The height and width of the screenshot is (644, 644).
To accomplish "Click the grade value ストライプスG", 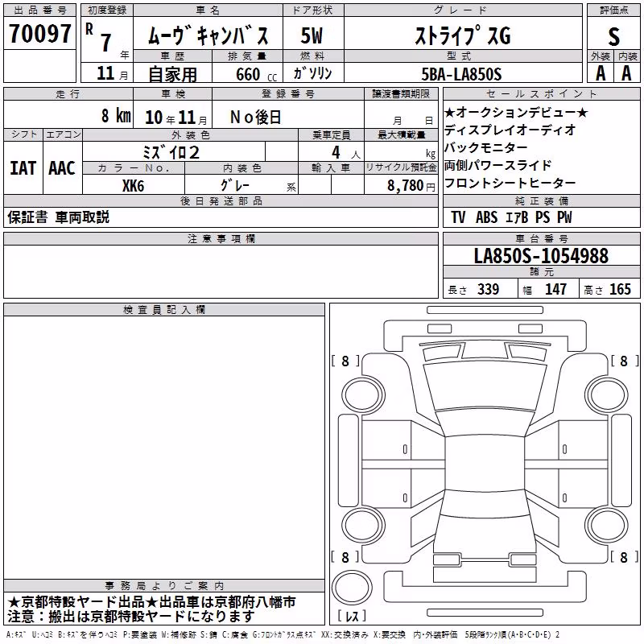I will (x=463, y=35).
